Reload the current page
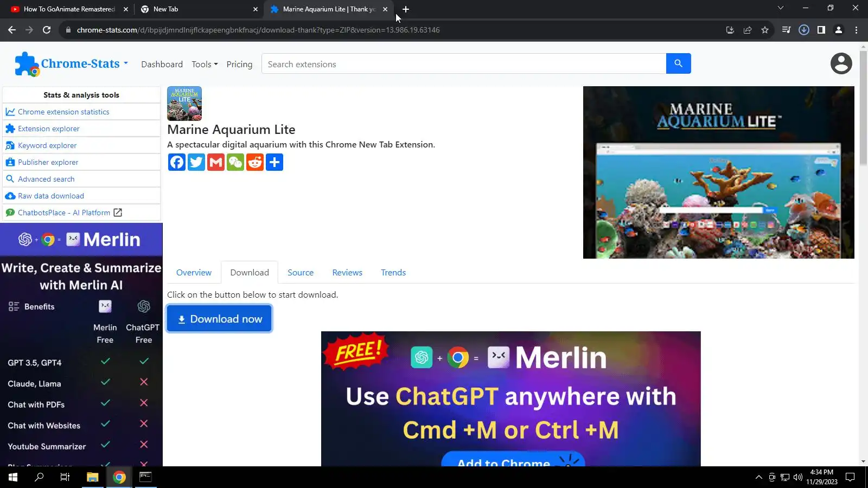Image resolution: width=868 pixels, height=488 pixels. [x=47, y=30]
